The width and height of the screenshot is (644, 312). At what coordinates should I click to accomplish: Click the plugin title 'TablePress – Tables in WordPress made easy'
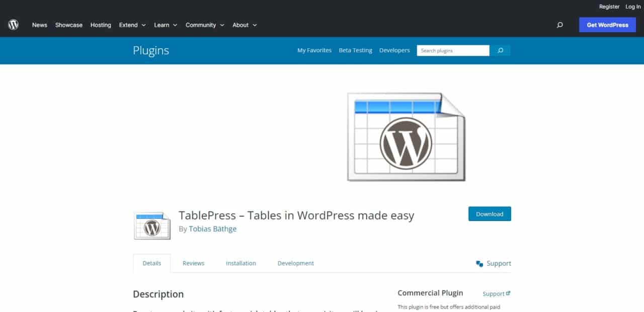(x=296, y=216)
